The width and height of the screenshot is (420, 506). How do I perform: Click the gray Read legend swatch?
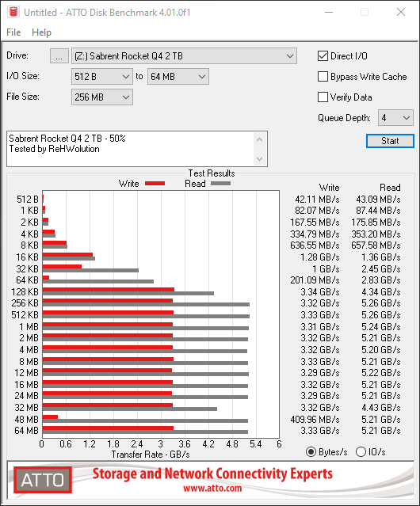click(220, 183)
